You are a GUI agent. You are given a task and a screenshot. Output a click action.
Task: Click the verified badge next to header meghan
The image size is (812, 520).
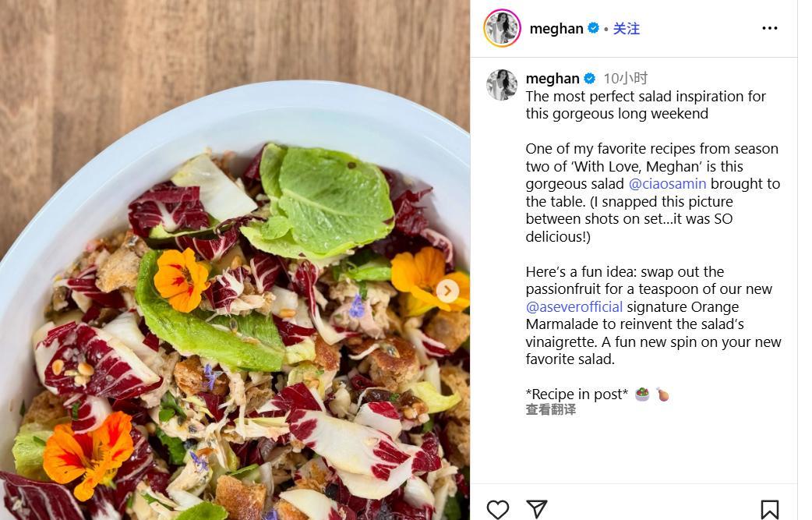click(x=594, y=28)
